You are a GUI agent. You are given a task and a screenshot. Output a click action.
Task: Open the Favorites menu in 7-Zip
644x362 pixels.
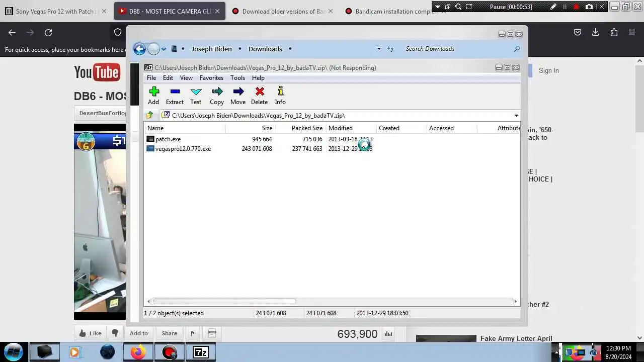(211, 78)
